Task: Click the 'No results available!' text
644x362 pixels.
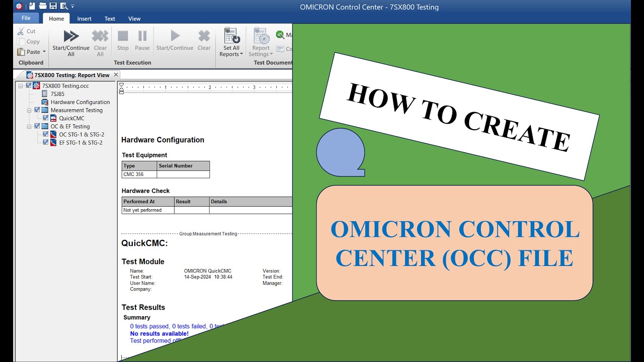Action: tap(159, 334)
